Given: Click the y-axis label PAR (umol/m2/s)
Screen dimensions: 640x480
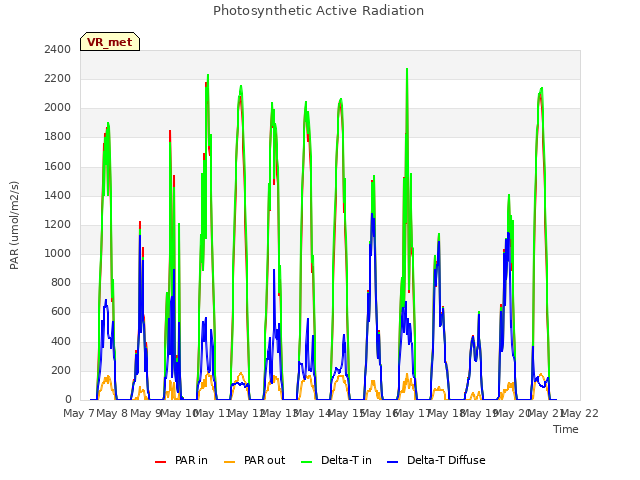Looking at the screenshot, I should coord(14,225).
